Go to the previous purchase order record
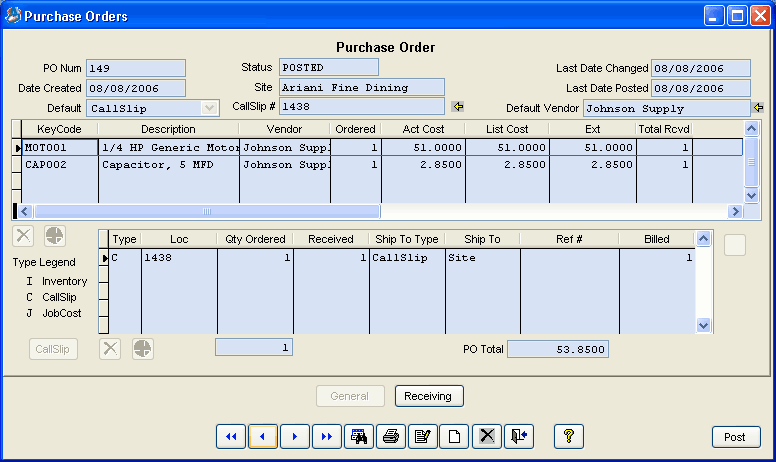Viewport: 776px width, 462px height. point(263,436)
